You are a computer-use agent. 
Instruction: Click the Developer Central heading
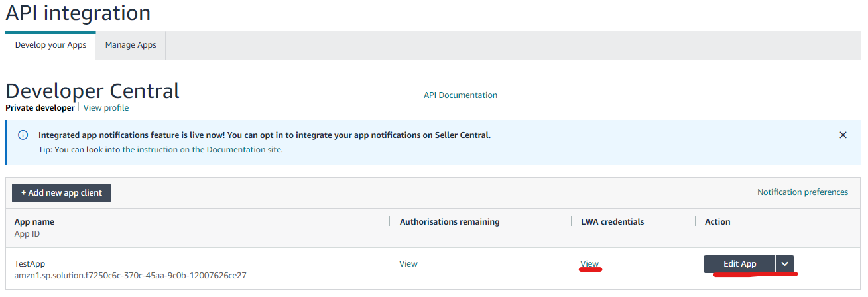[92, 91]
